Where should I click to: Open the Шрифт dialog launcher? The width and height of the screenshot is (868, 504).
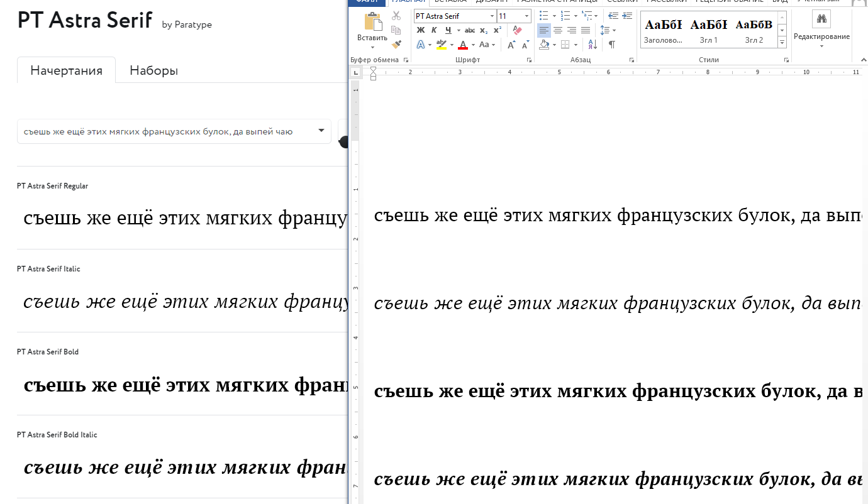530,60
